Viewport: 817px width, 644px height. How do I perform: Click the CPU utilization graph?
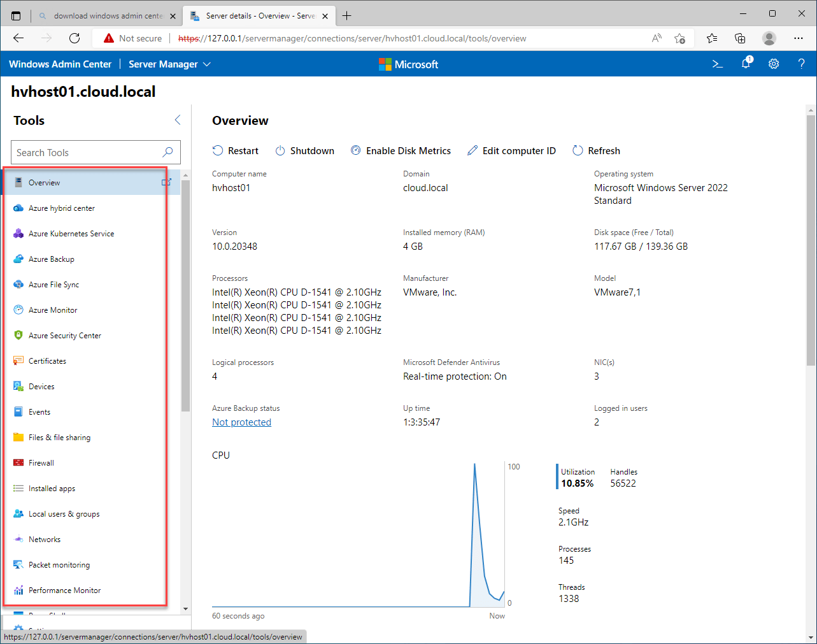click(x=359, y=534)
